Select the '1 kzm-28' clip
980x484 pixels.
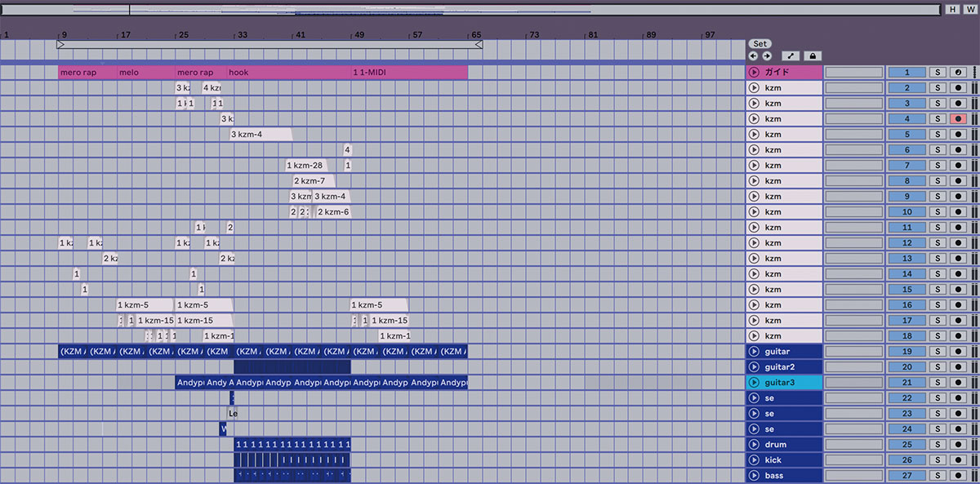[305, 166]
